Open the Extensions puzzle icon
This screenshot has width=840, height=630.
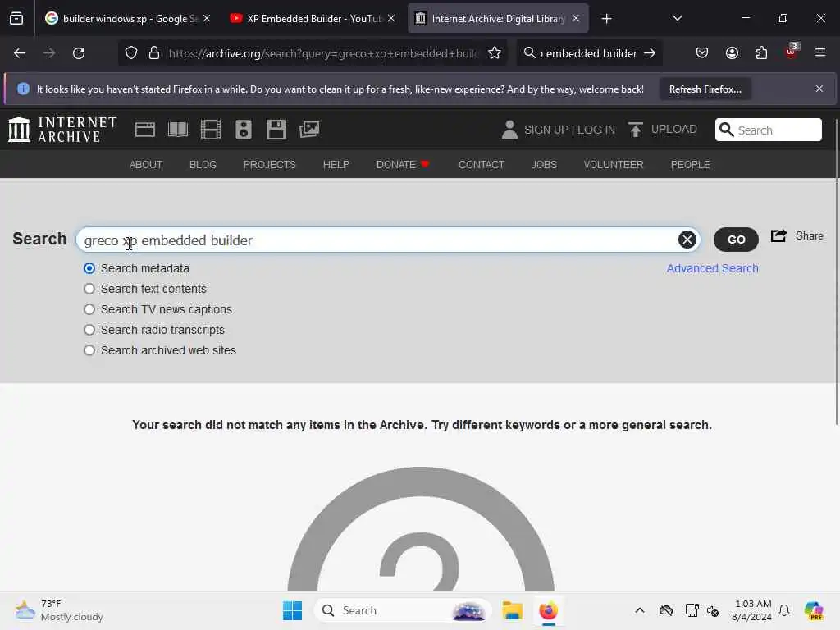[x=761, y=53]
